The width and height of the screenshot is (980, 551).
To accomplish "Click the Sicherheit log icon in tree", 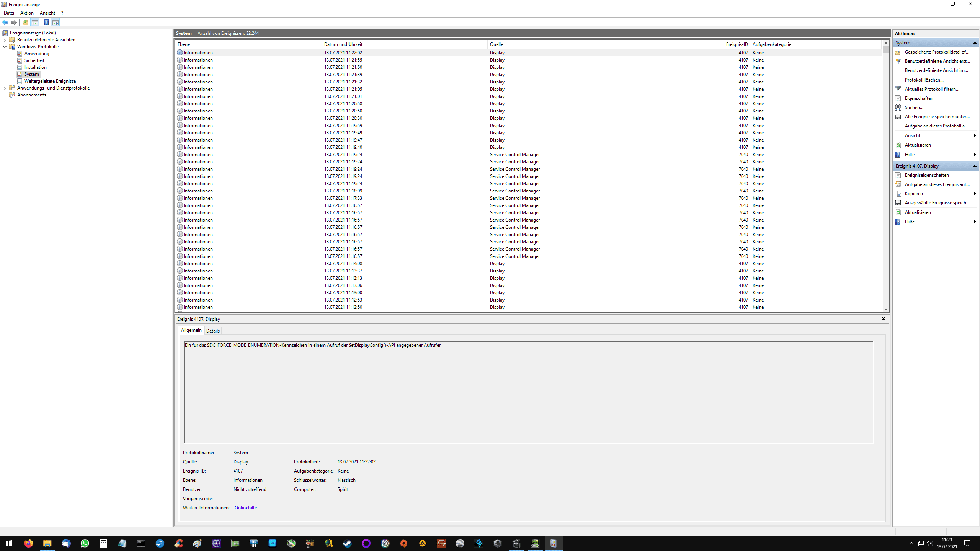I will (20, 60).
